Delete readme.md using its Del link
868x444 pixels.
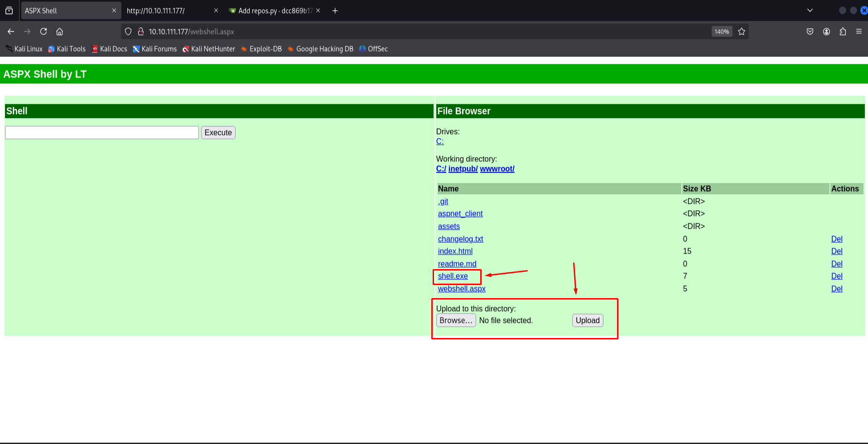837,264
